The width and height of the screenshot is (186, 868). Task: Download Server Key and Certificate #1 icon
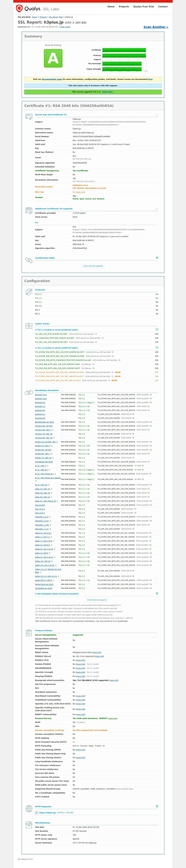pyautogui.click(x=157, y=115)
